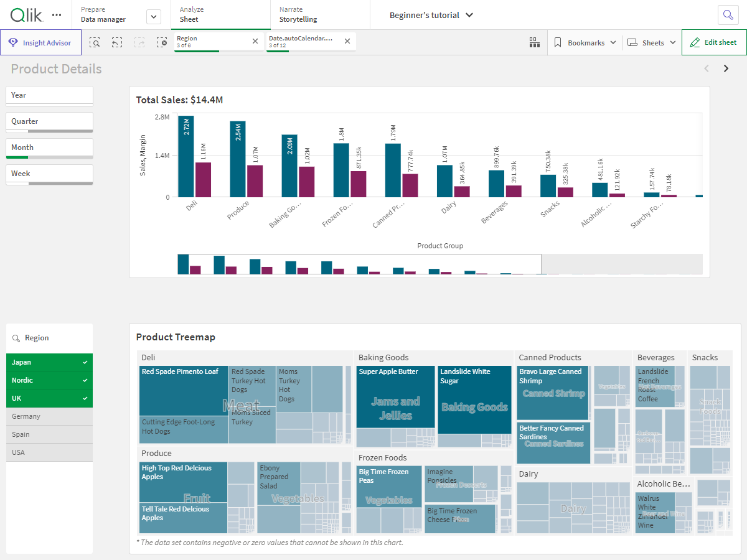Screen dimensions: 747x560
Task: Switch to Analyze Sheet tab
Action: [x=220, y=14]
